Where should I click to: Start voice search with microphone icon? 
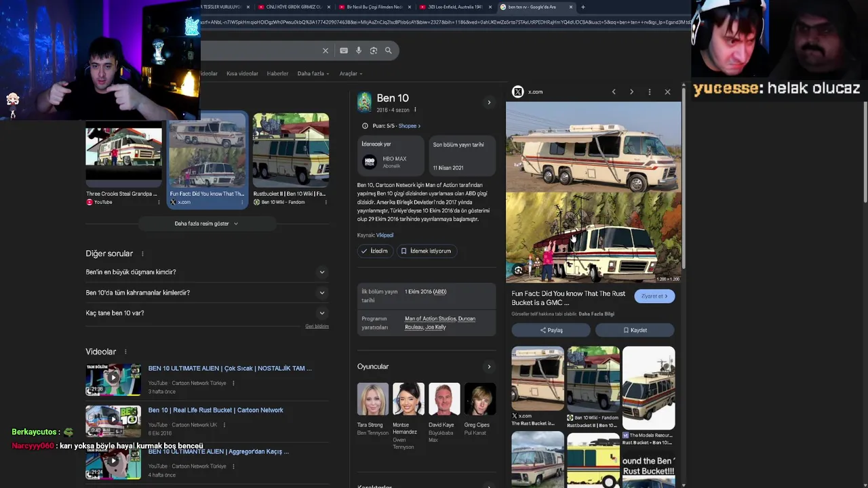pos(359,50)
